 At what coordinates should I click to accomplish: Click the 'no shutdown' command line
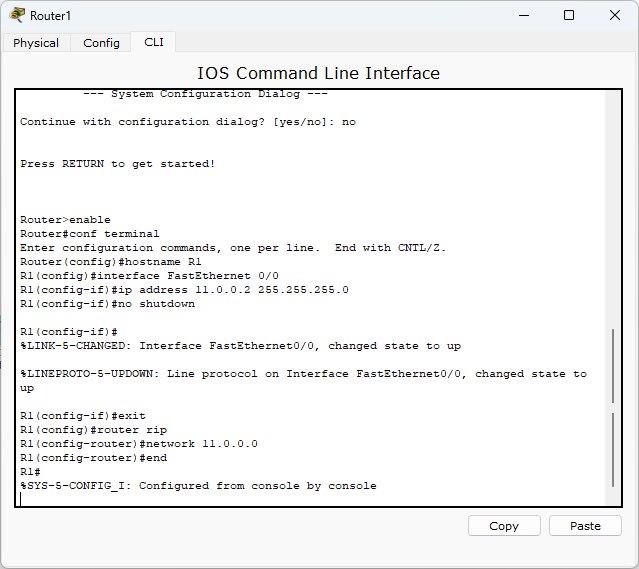point(108,304)
